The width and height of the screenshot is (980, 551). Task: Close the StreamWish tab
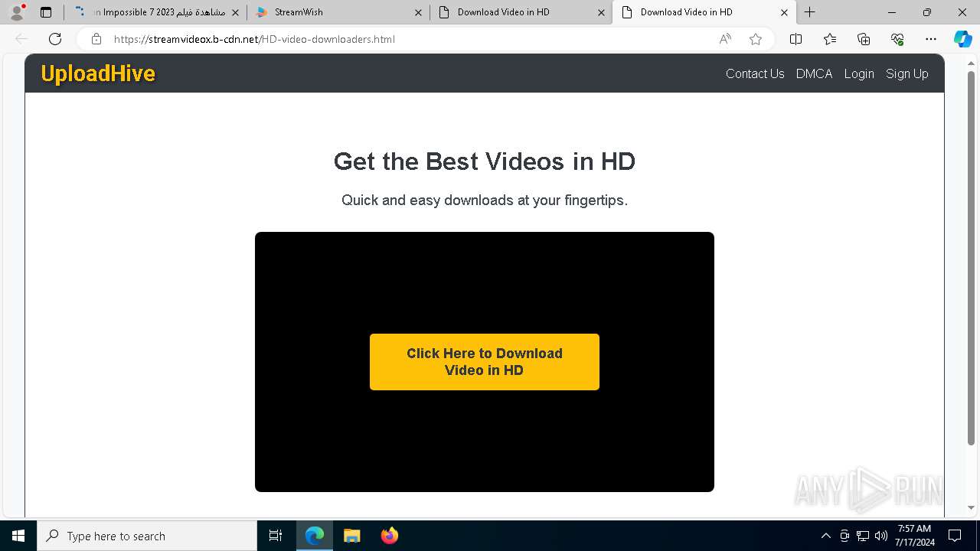click(x=418, y=12)
